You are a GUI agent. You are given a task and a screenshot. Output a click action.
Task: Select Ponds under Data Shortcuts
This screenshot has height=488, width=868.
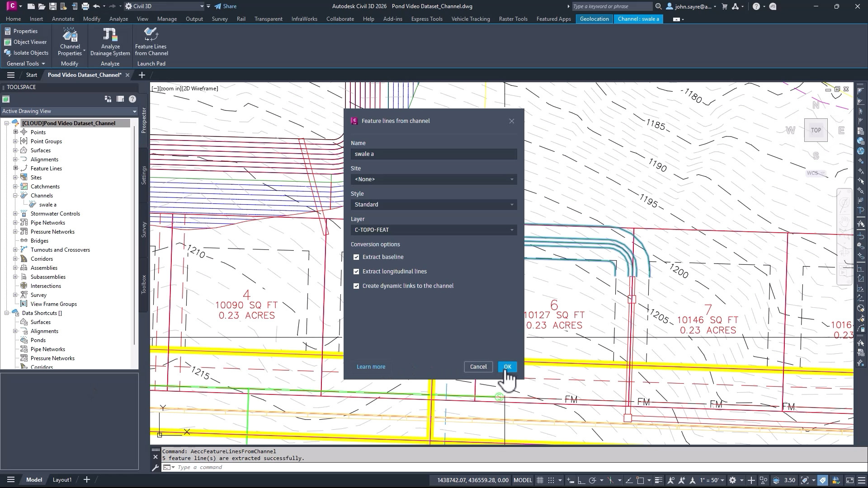38,340
